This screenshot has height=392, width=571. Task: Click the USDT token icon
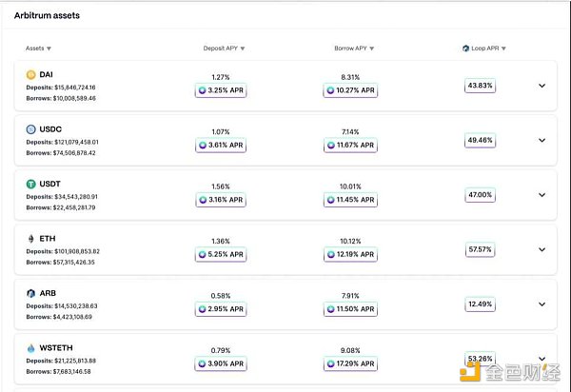click(30, 184)
